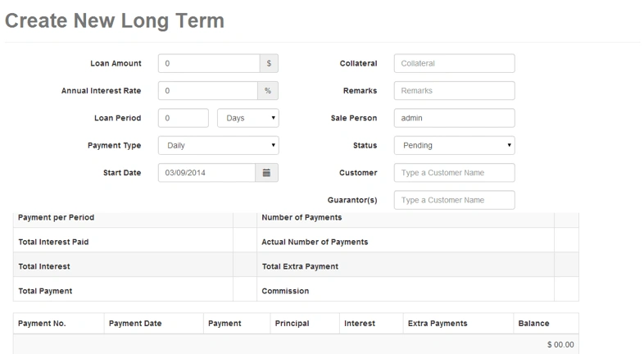Click the Principal column header
Viewport: 644px width, 354px height.
coord(292,324)
